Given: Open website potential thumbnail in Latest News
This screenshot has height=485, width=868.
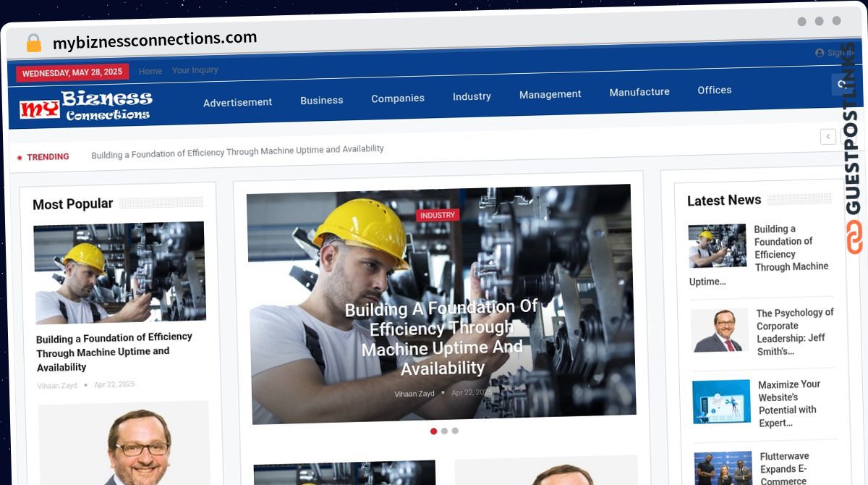Looking at the screenshot, I should pyautogui.click(x=721, y=402).
